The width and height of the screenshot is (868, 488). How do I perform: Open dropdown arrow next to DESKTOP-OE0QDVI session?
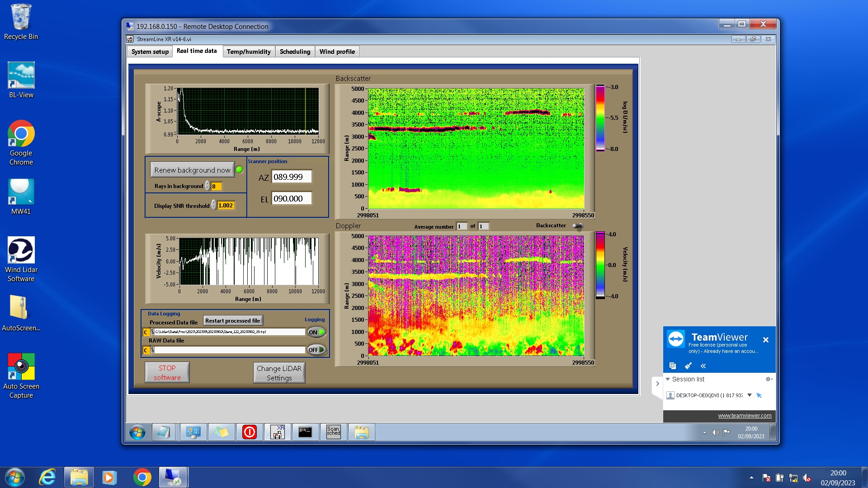click(x=750, y=395)
